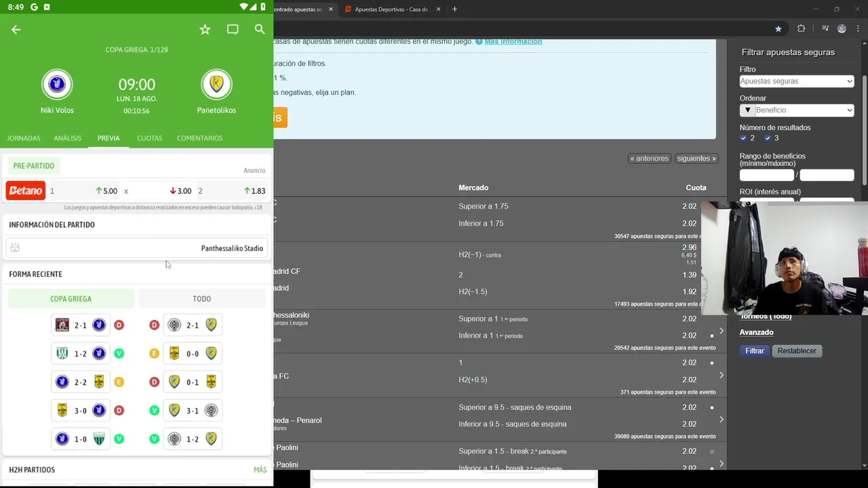Open the Ordenar dropdown showing Beneficio
Image resolution: width=868 pixels, height=488 pixels.
[x=804, y=110]
